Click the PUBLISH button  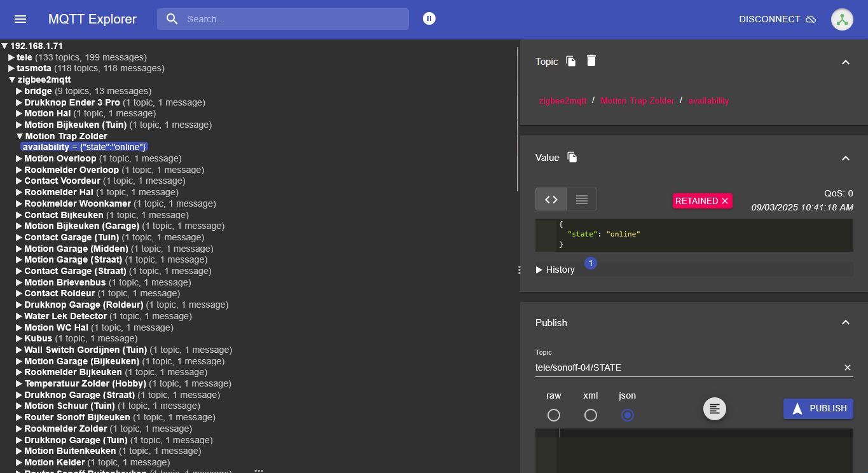click(818, 408)
